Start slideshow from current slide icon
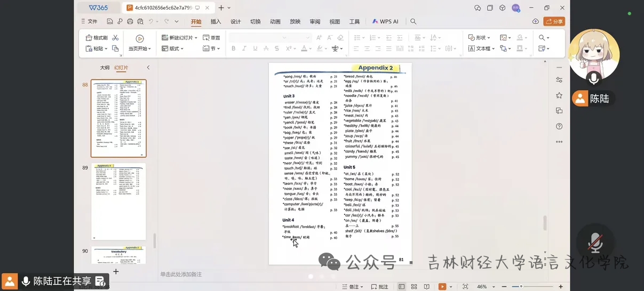 click(139, 38)
